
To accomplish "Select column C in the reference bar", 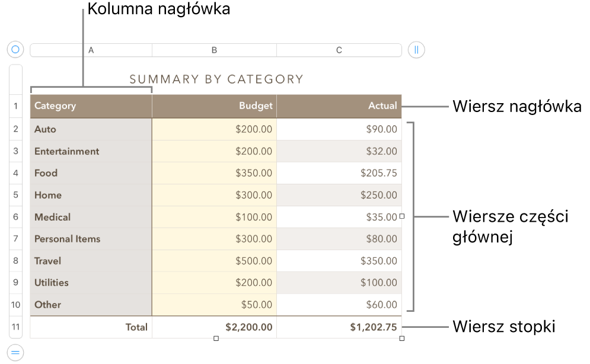I will pyautogui.click(x=339, y=50).
